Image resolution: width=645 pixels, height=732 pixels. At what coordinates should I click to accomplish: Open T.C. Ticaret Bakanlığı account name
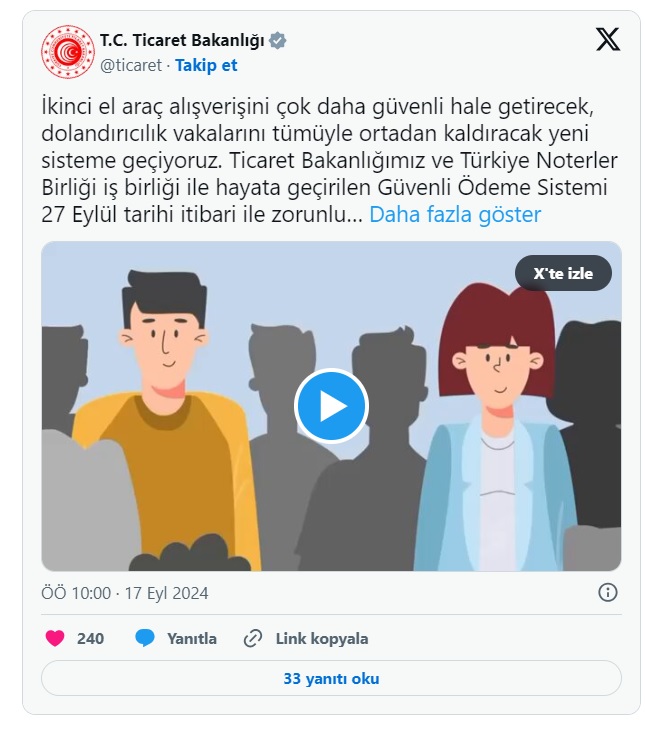182,41
